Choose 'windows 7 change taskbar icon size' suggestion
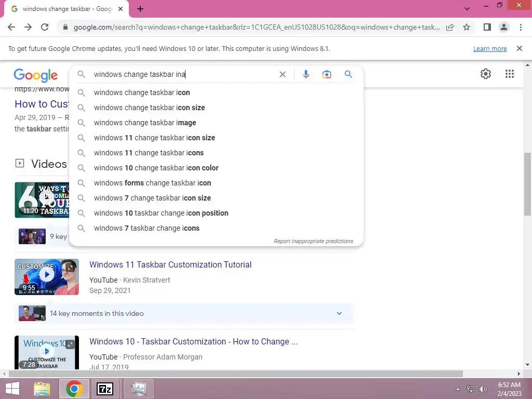 click(x=216, y=198)
